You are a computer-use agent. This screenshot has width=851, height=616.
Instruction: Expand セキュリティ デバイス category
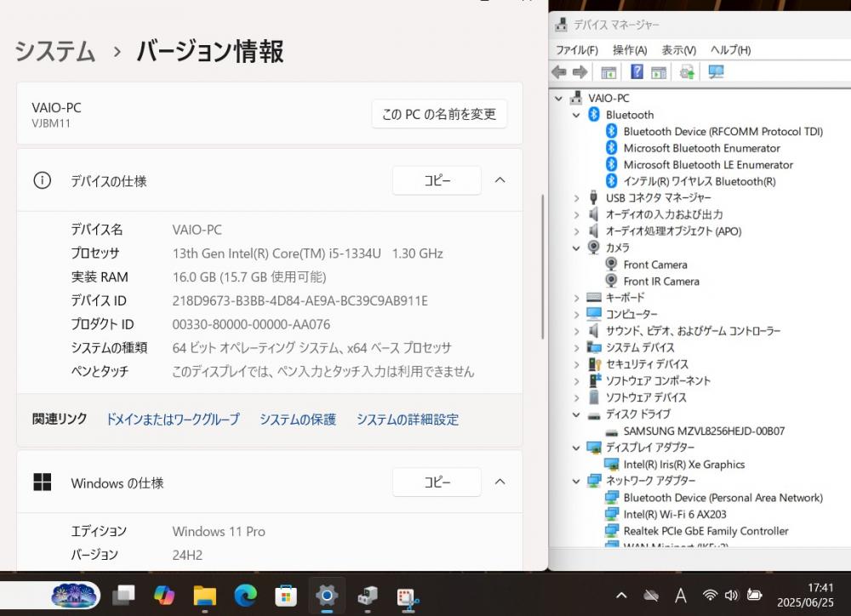tap(576, 365)
